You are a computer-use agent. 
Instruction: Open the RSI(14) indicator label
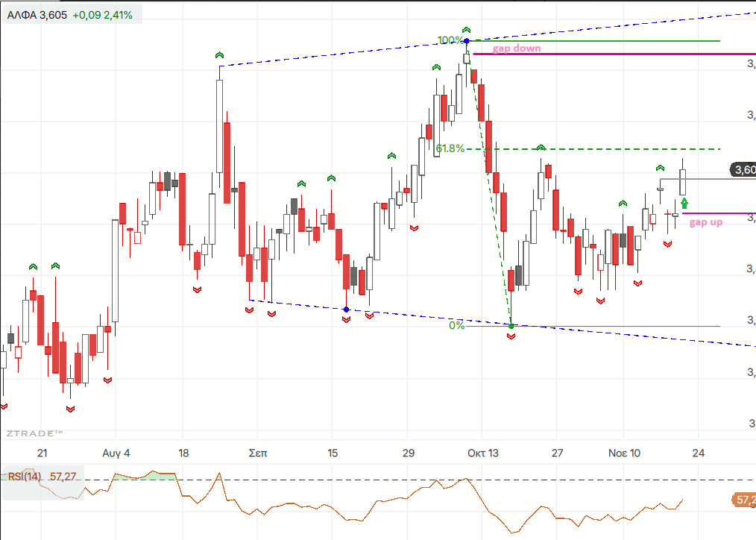point(25,475)
